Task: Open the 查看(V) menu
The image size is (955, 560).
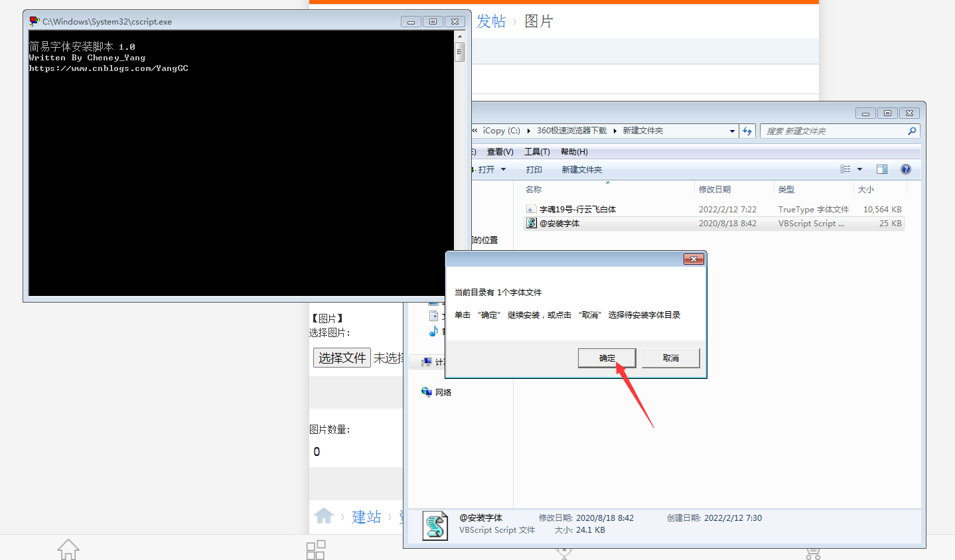Action: [x=499, y=151]
